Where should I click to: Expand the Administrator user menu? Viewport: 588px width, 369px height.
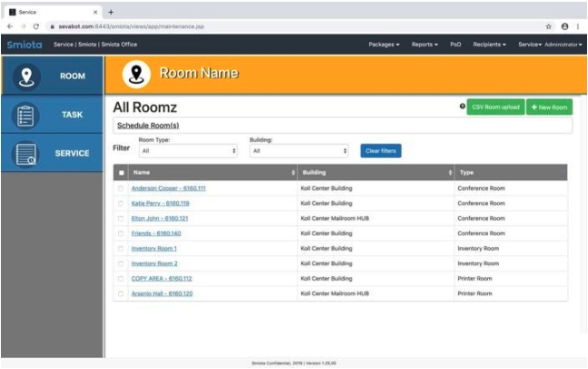(563, 45)
